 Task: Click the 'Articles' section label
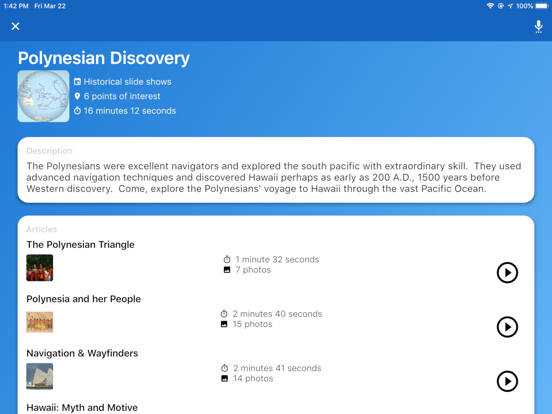click(x=42, y=229)
